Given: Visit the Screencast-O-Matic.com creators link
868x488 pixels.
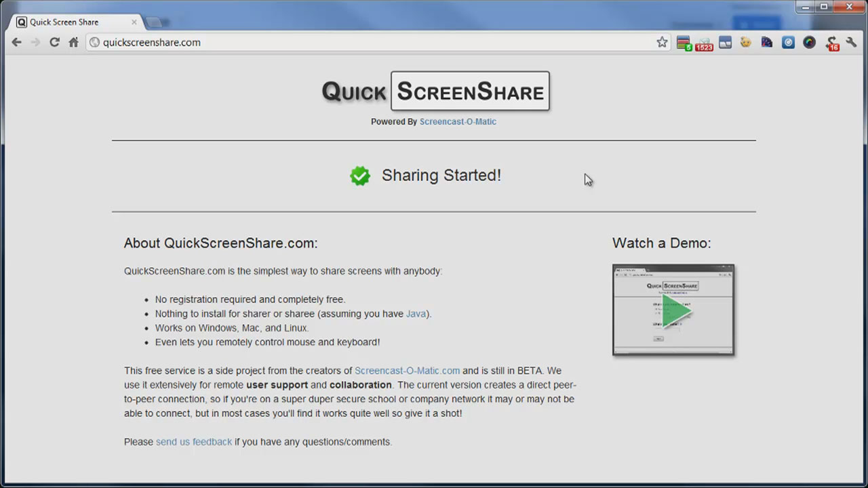Looking at the screenshot, I should pos(407,371).
